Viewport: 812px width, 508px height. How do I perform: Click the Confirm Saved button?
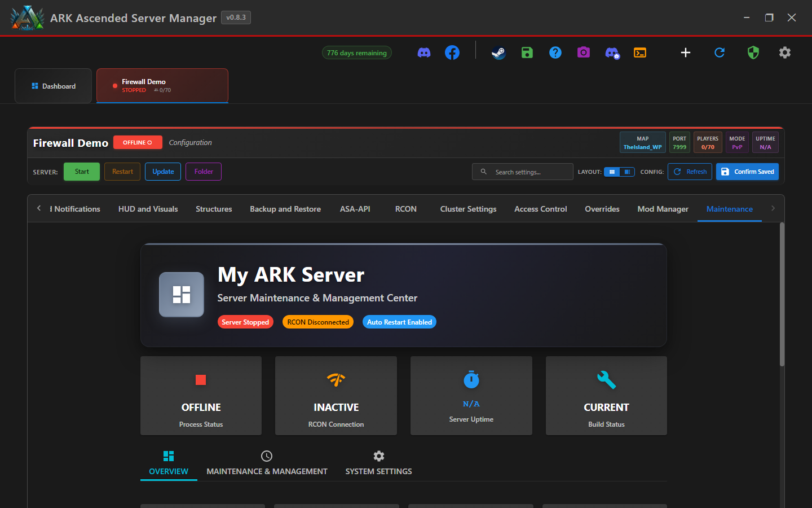pyautogui.click(x=747, y=172)
